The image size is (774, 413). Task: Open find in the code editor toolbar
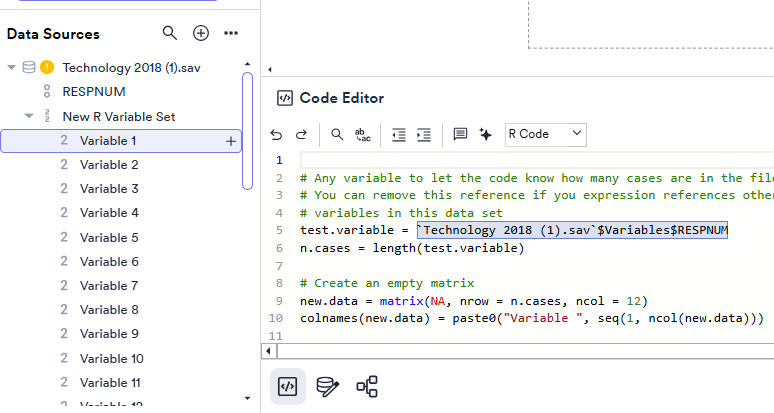pyautogui.click(x=337, y=134)
